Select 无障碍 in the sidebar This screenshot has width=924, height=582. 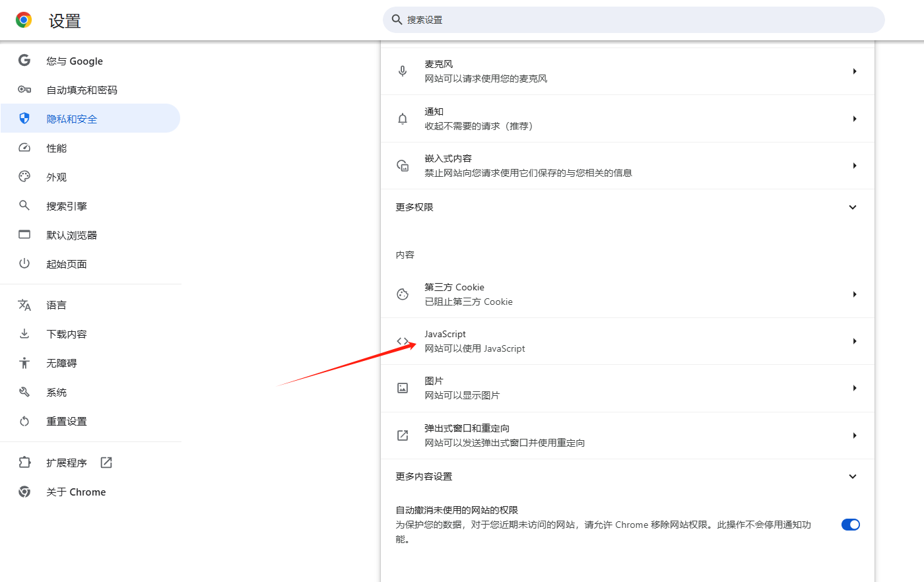90,363
